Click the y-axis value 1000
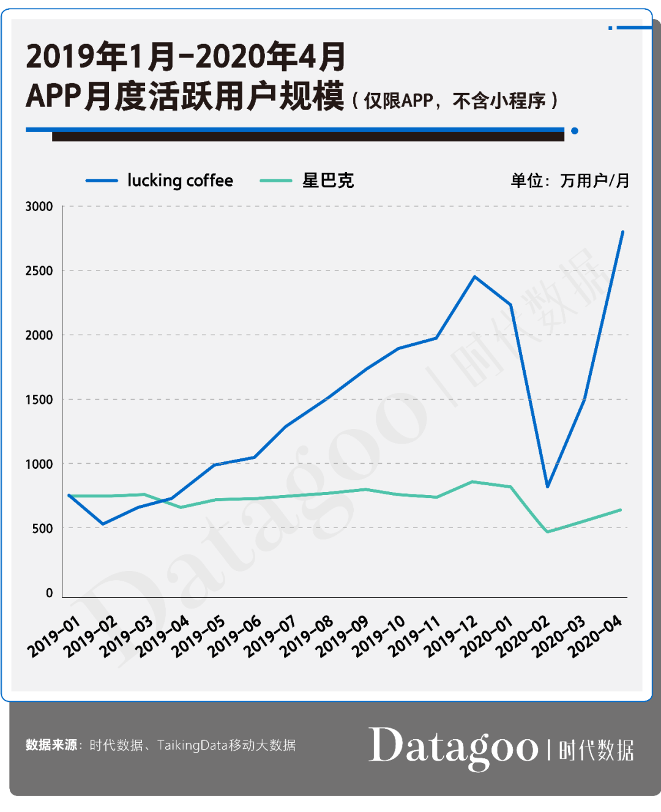The image size is (661, 812). pos(39,464)
